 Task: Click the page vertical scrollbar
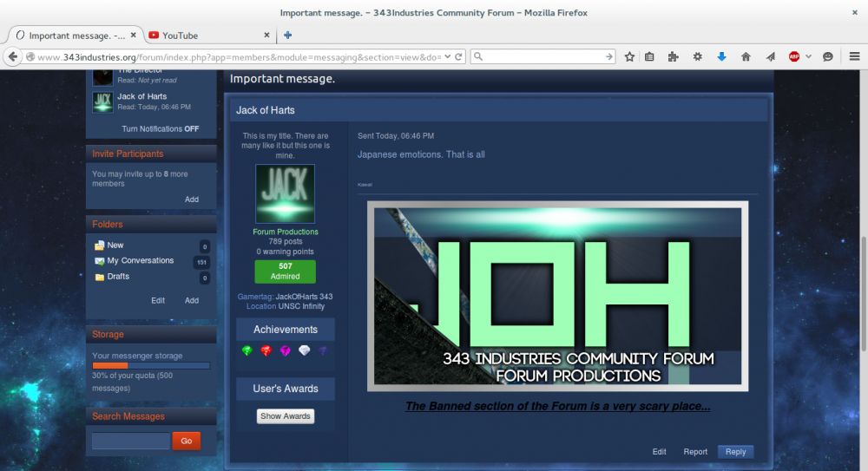point(863,294)
